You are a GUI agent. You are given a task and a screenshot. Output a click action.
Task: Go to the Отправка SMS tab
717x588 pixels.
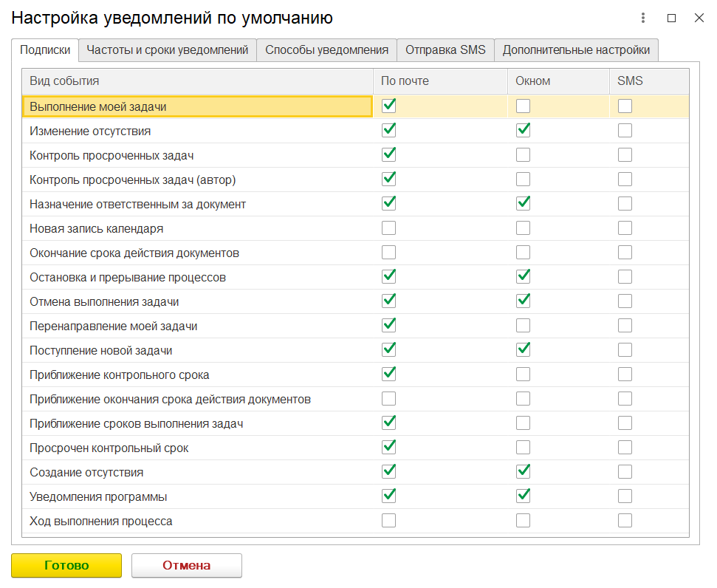(445, 50)
